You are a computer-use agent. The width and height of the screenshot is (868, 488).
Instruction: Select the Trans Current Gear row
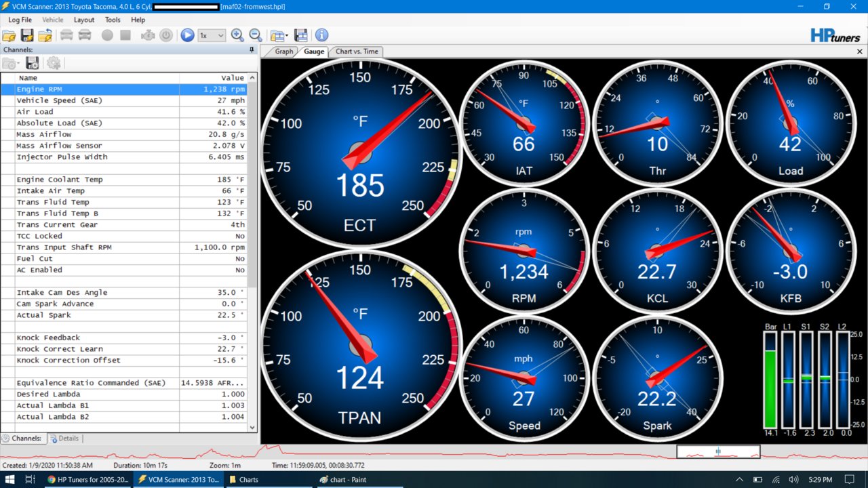pyautogui.click(x=124, y=225)
